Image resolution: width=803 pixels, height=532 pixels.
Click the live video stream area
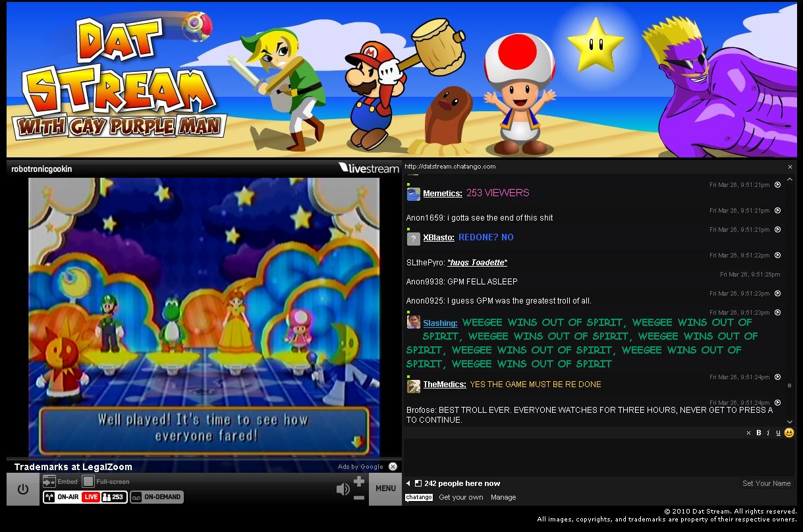click(x=204, y=317)
